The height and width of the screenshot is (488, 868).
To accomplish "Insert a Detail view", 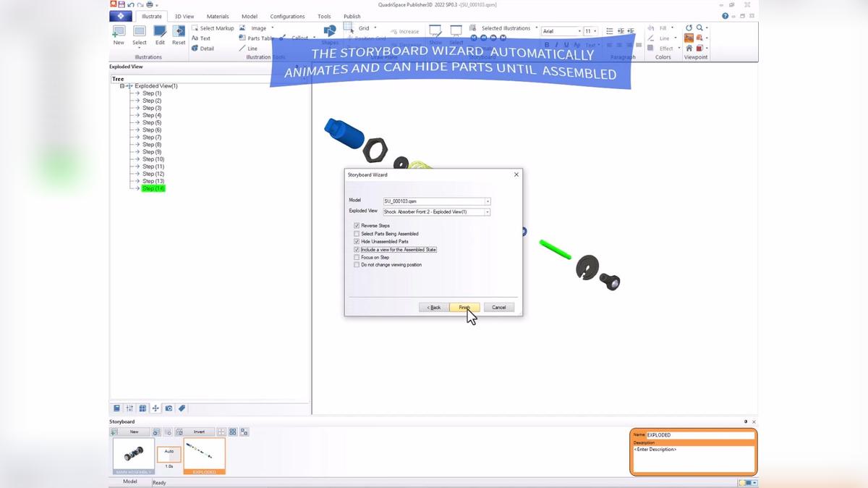I will [x=203, y=49].
